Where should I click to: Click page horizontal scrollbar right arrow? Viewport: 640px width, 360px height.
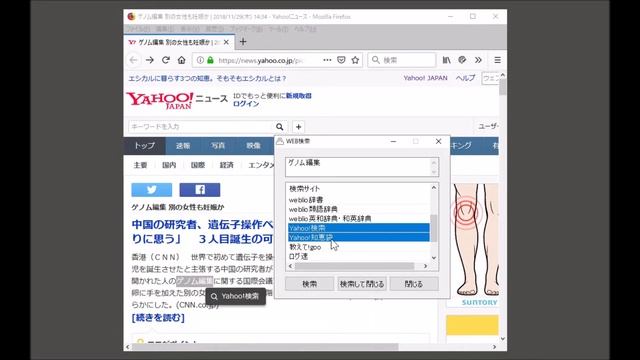pyautogui.click(x=494, y=347)
